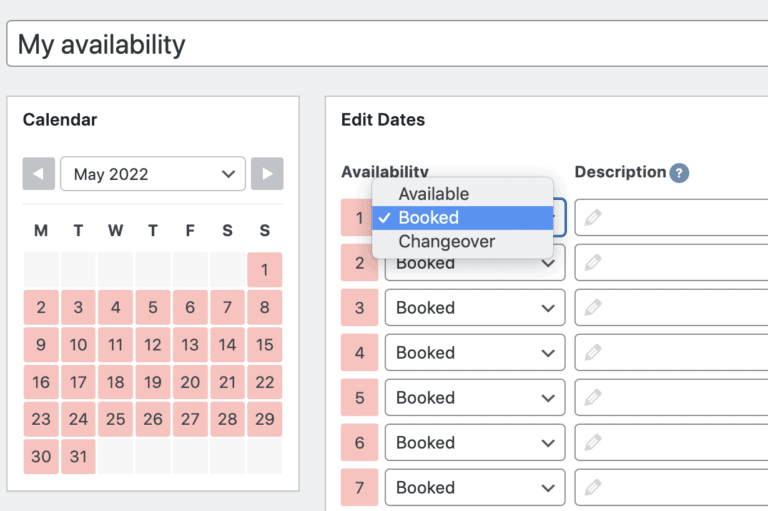Select May 9 on the calendar
768x511 pixels.
click(41, 344)
